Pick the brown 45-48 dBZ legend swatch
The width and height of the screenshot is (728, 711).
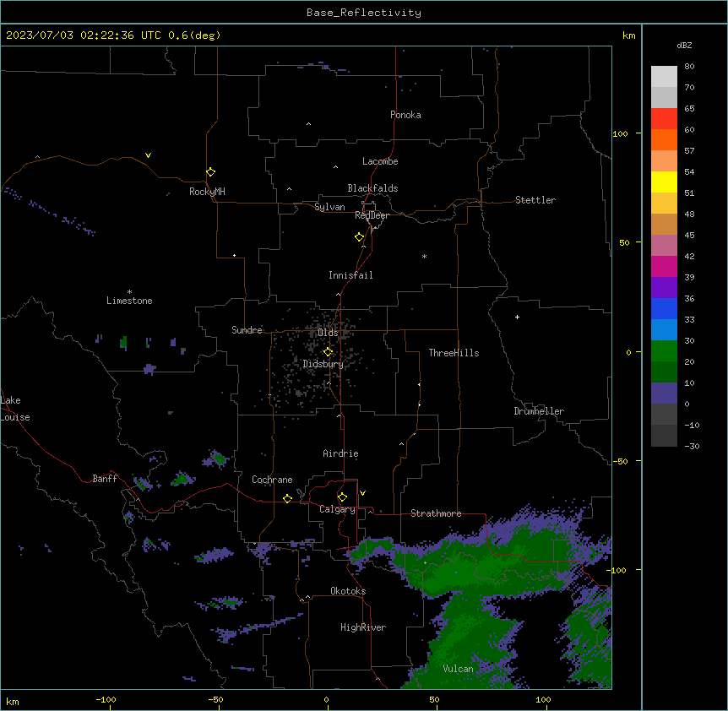664,224
